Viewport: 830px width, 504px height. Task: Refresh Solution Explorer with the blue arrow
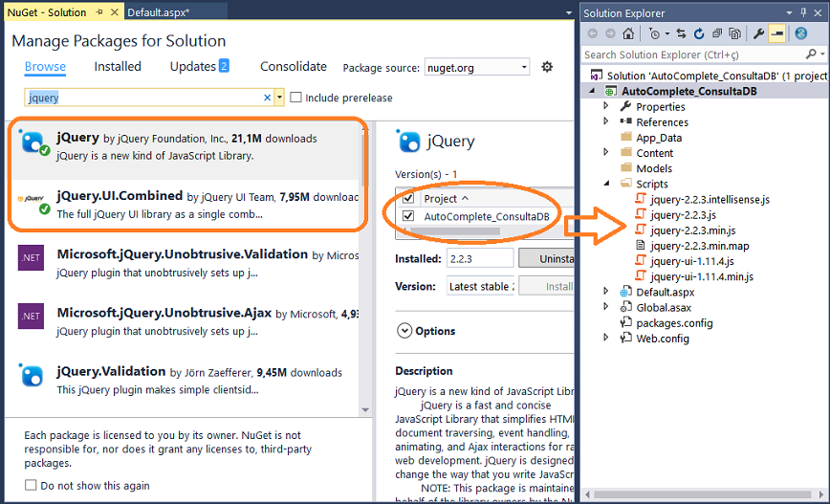(x=699, y=33)
